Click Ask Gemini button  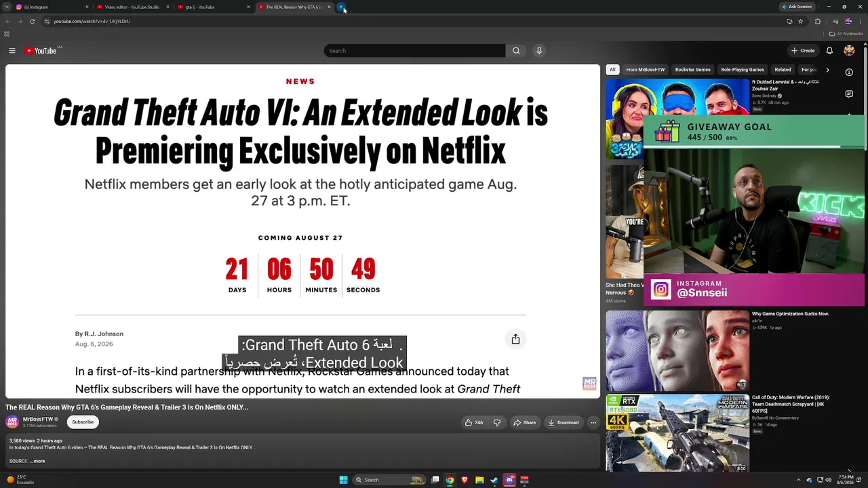[797, 7]
